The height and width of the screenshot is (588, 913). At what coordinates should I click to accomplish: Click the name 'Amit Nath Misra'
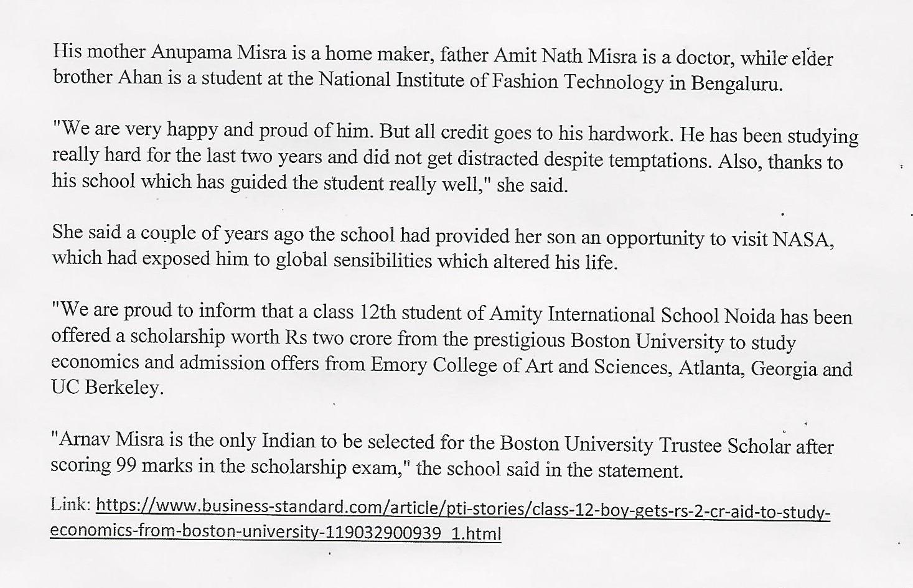click(x=565, y=56)
